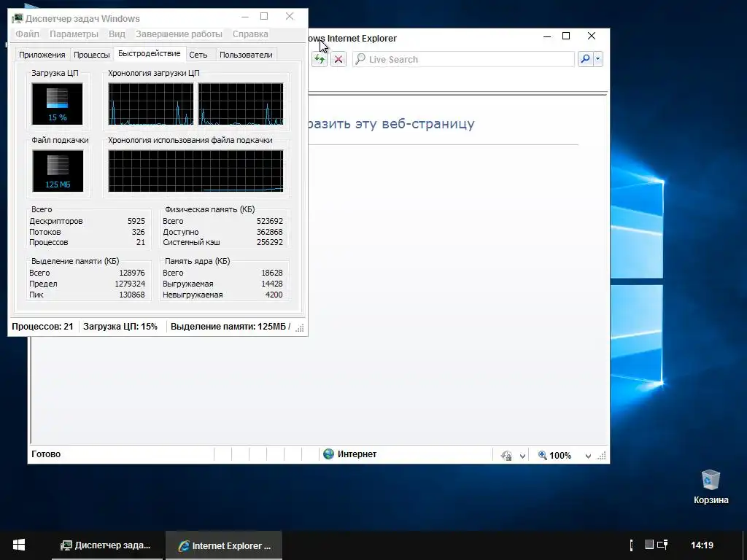747x560 pixels.
Task: Switch to the Процессы tab
Action: pos(91,55)
